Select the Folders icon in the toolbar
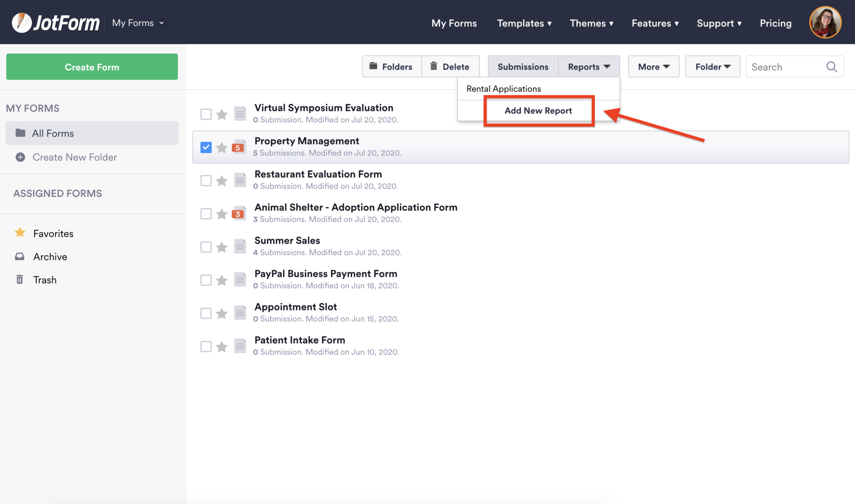Screen dimensions: 855x504 (374, 66)
